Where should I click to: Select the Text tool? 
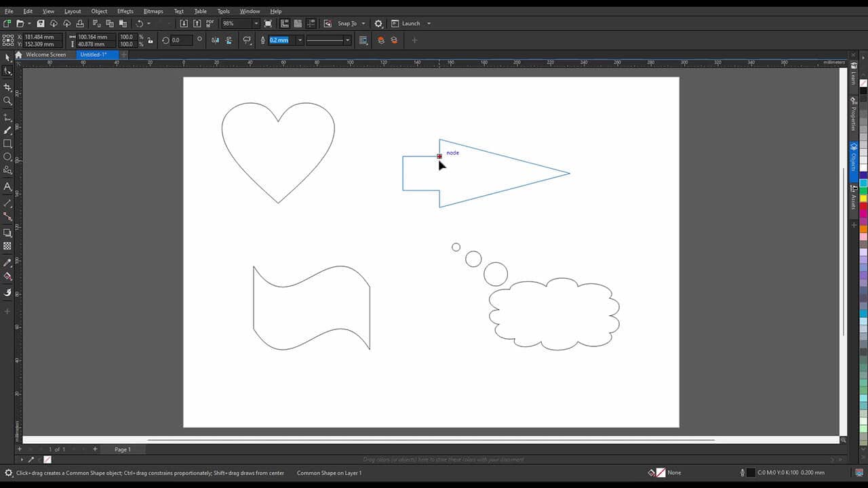point(7,186)
